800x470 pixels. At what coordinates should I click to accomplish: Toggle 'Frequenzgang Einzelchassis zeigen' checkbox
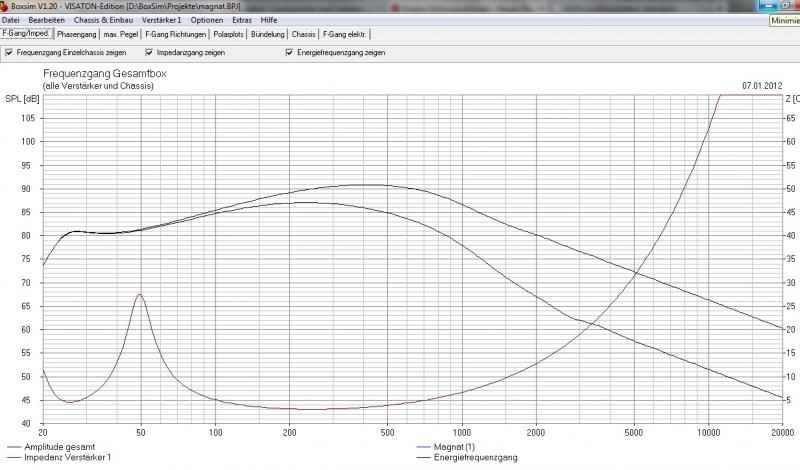[9, 52]
